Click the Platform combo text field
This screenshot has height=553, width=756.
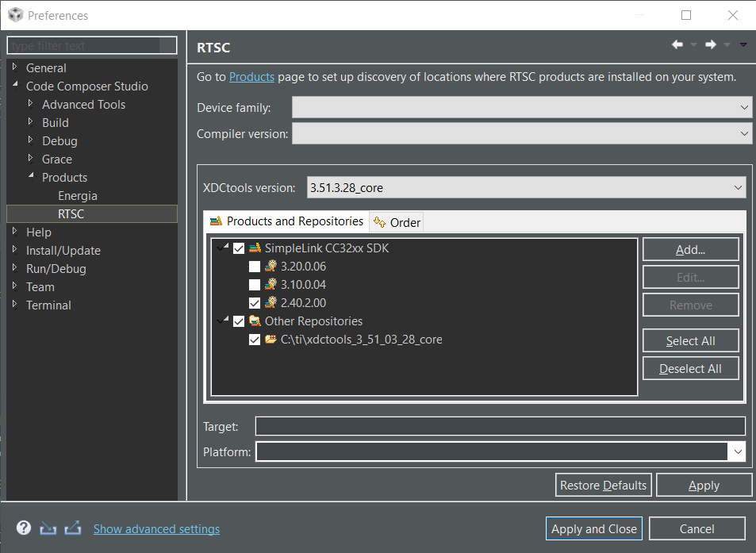coord(491,451)
